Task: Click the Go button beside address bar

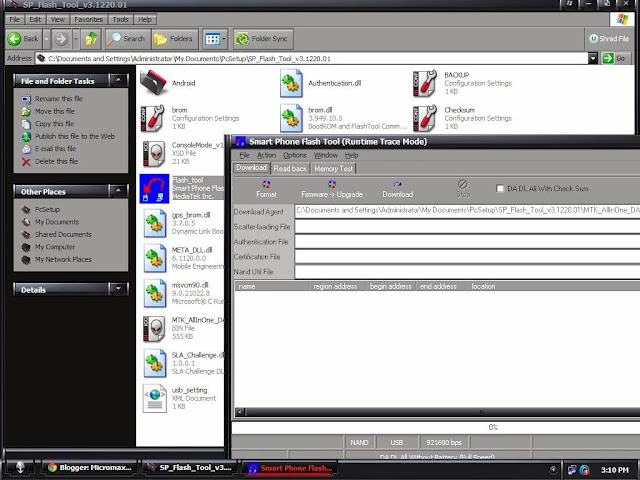Action: (615, 58)
